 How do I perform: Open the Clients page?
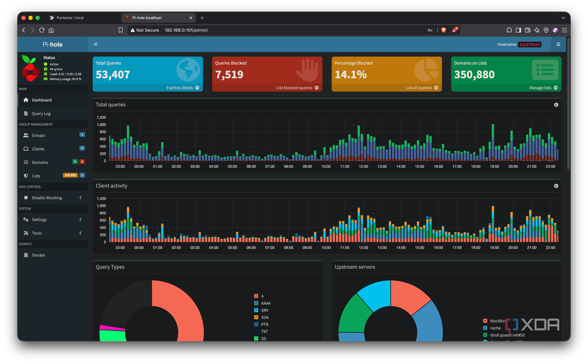click(53, 149)
